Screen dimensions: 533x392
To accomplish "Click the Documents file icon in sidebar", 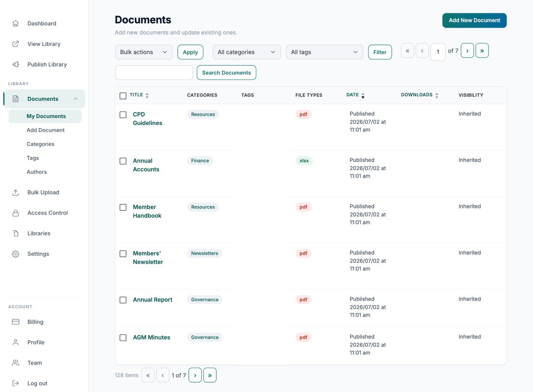I will (16, 99).
